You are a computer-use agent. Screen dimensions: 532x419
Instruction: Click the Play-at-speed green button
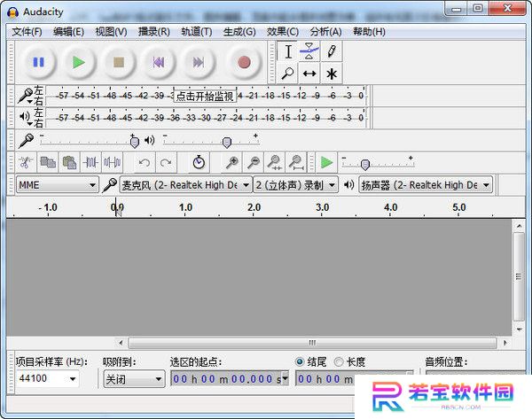[326, 163]
